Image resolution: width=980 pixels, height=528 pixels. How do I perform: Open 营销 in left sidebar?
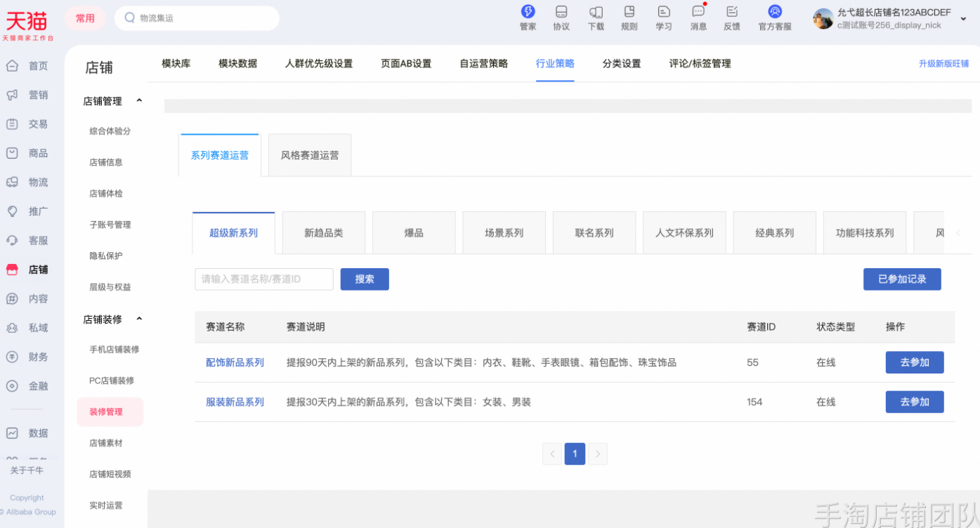pyautogui.click(x=27, y=95)
